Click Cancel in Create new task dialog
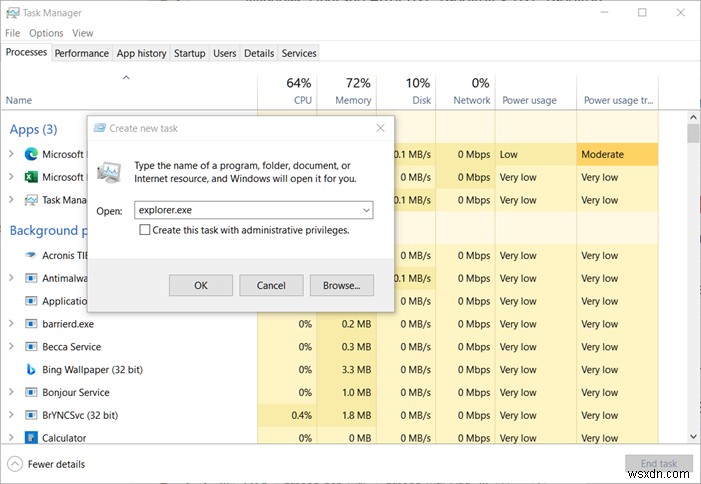Viewport: 701px width, 484px height. click(271, 285)
